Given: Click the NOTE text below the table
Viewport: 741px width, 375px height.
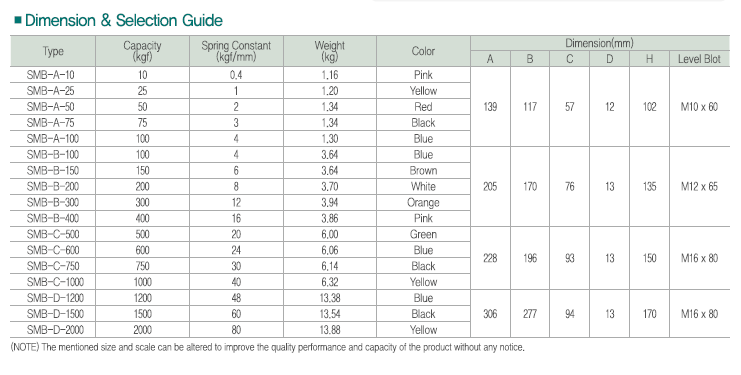Looking at the screenshot, I should (x=267, y=348).
